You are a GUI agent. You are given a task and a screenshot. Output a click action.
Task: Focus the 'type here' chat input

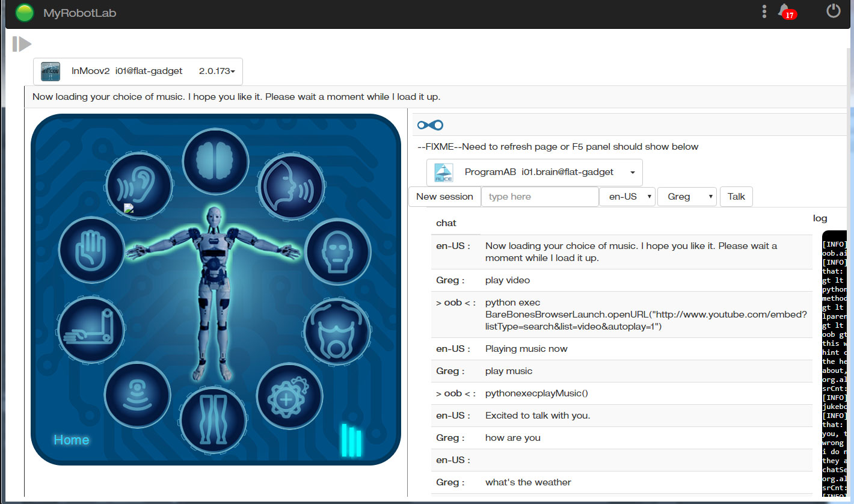coord(539,197)
